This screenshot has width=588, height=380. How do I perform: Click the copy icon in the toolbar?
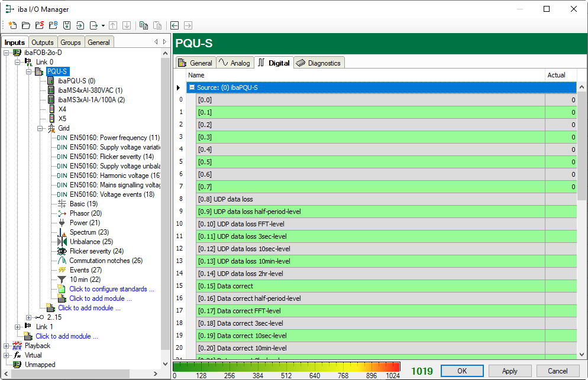tap(143, 25)
